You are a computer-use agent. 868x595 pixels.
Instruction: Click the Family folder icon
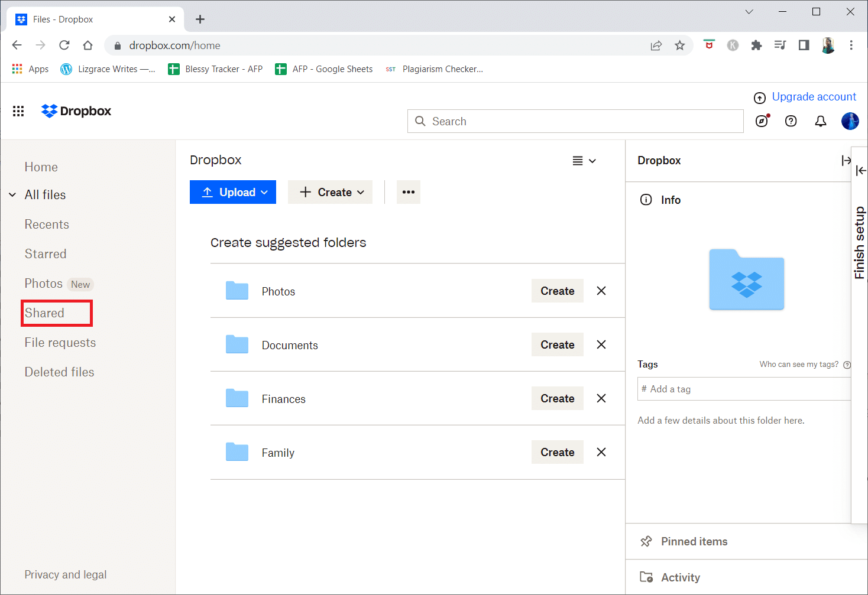(237, 452)
